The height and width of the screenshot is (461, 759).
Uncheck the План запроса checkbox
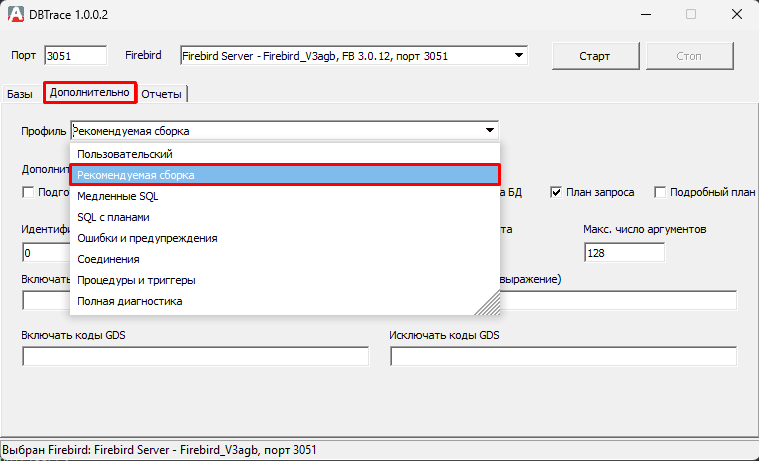556,192
